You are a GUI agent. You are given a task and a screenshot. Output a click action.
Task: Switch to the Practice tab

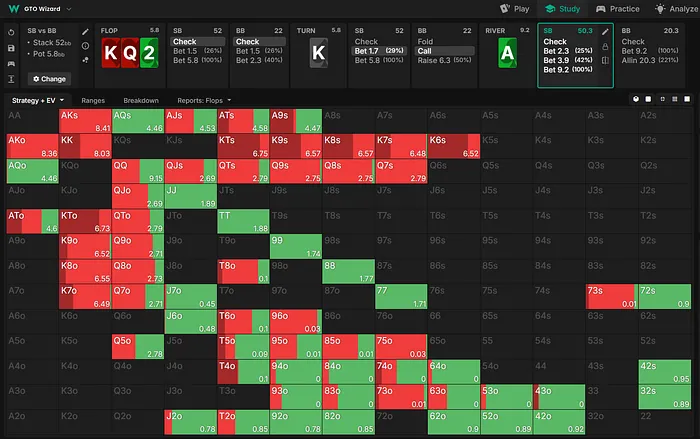pyautogui.click(x=617, y=9)
